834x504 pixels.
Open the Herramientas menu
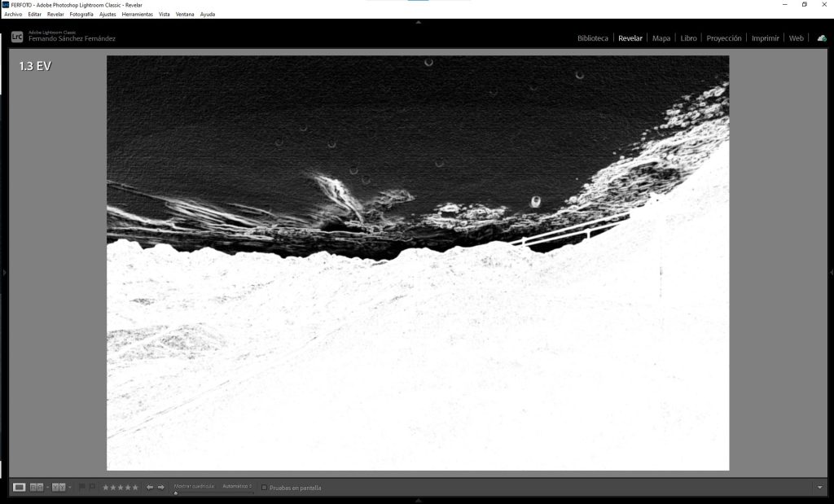[137, 15]
